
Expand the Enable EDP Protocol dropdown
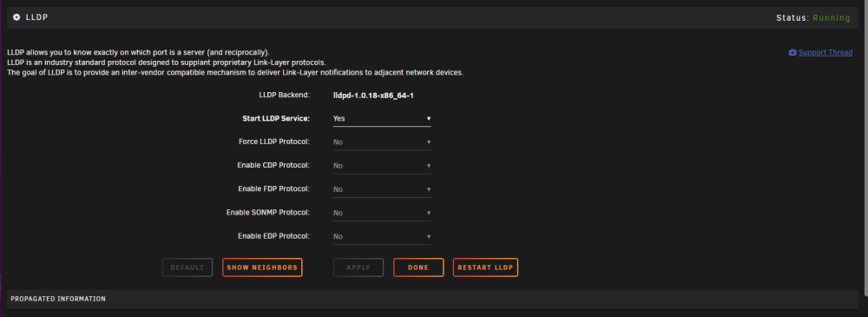(x=381, y=236)
